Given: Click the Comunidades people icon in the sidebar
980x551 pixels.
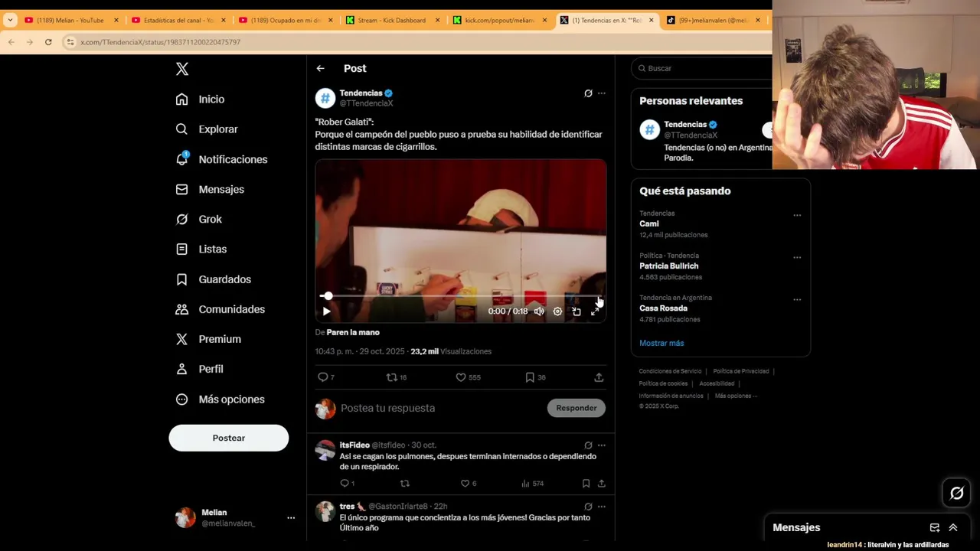Looking at the screenshot, I should point(181,309).
